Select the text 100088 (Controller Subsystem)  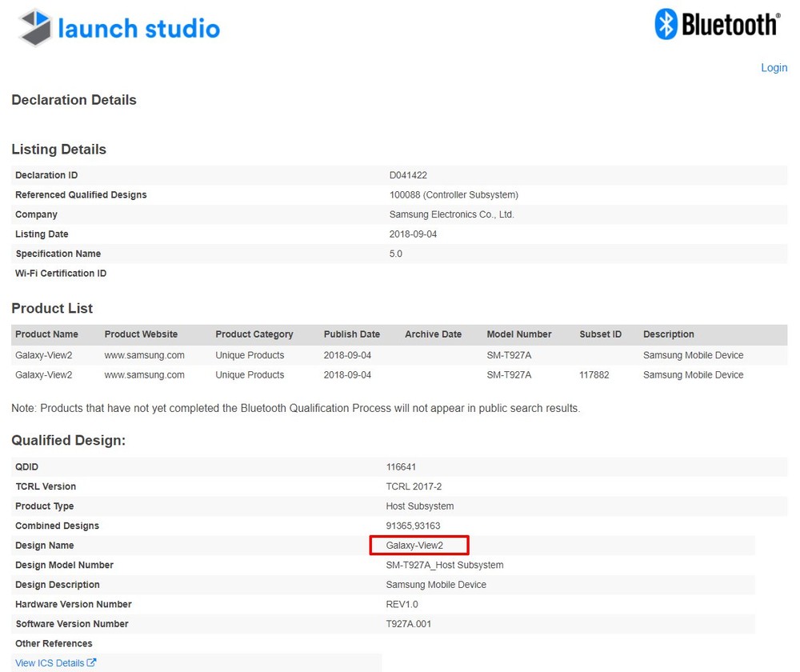[454, 195]
